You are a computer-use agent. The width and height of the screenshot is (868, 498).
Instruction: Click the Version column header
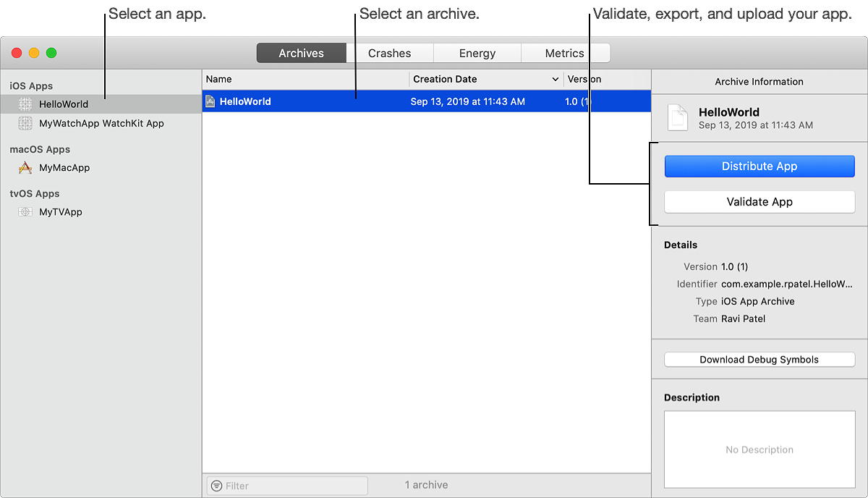607,80
